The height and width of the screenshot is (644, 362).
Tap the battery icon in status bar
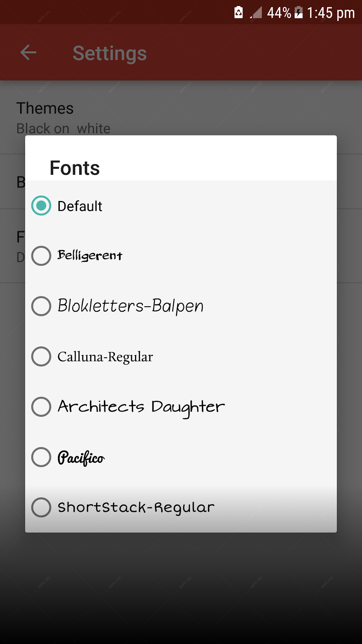pyautogui.click(x=299, y=12)
